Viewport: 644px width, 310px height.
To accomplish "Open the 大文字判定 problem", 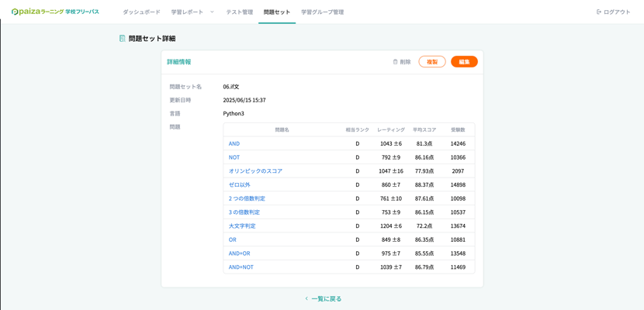I will click(x=242, y=226).
